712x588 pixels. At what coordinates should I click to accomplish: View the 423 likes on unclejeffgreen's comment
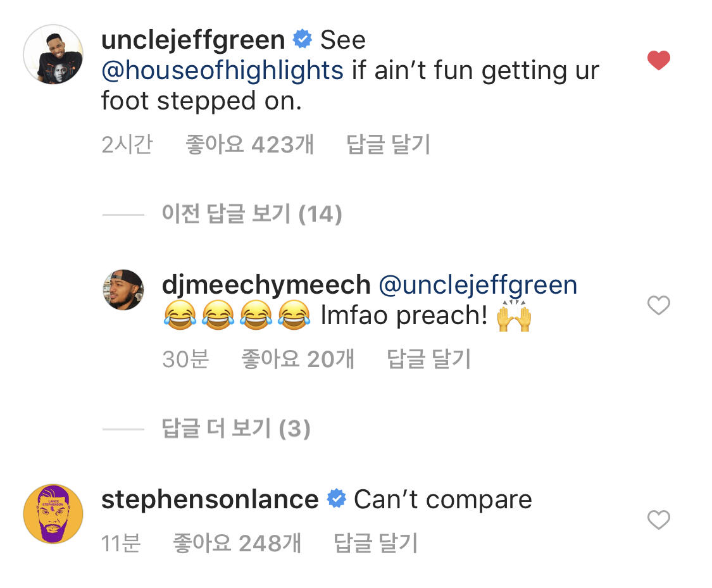click(249, 145)
